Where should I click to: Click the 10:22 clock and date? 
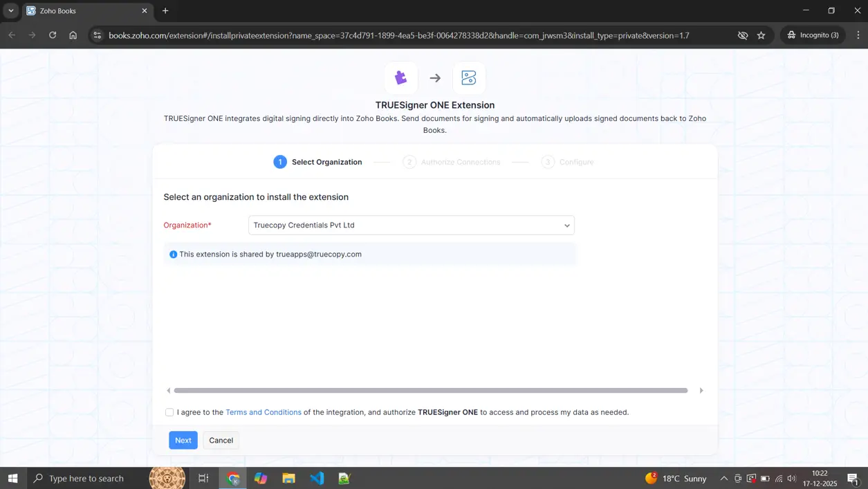[820, 478]
